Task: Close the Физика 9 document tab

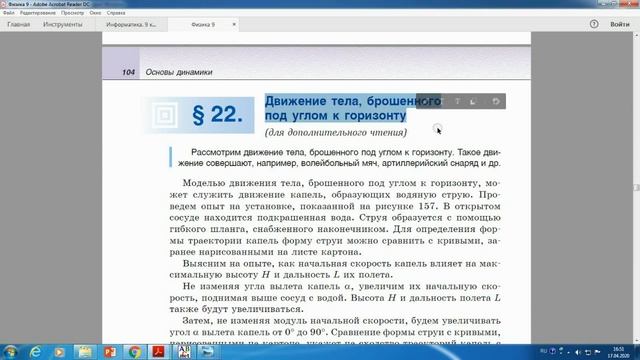Action: [x=234, y=24]
